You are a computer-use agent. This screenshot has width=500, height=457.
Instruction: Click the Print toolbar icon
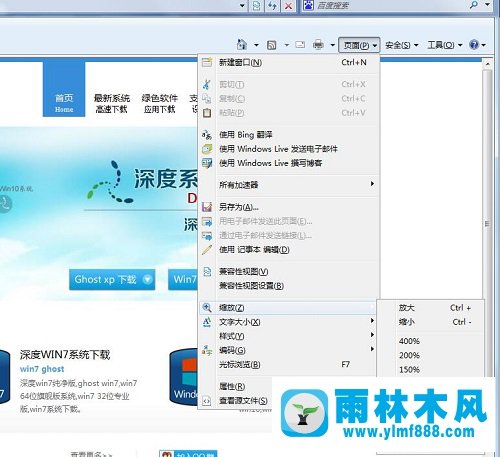click(318, 44)
